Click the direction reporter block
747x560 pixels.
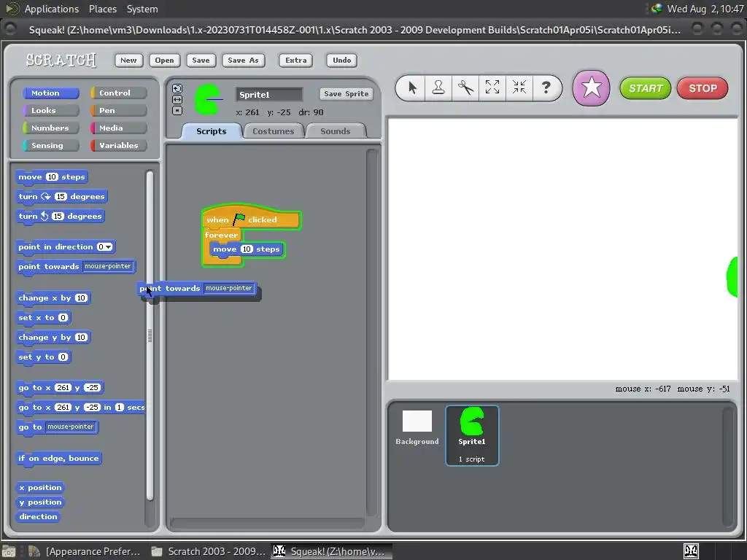(x=38, y=517)
